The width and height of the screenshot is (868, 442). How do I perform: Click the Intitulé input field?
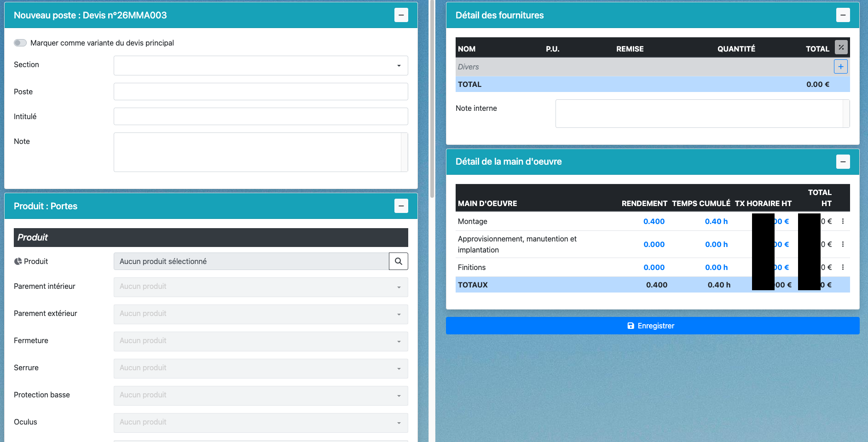[260, 116]
